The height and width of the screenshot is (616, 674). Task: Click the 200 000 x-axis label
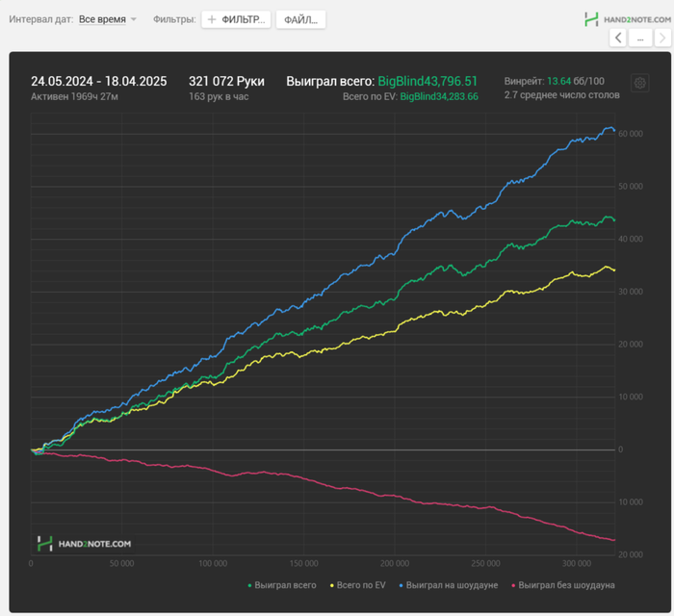tap(395, 563)
